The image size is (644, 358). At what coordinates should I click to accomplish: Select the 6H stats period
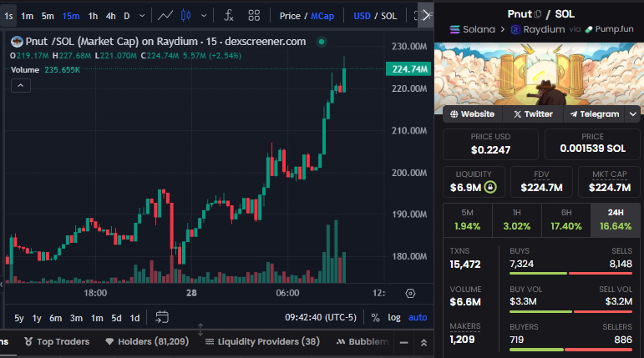click(566, 219)
